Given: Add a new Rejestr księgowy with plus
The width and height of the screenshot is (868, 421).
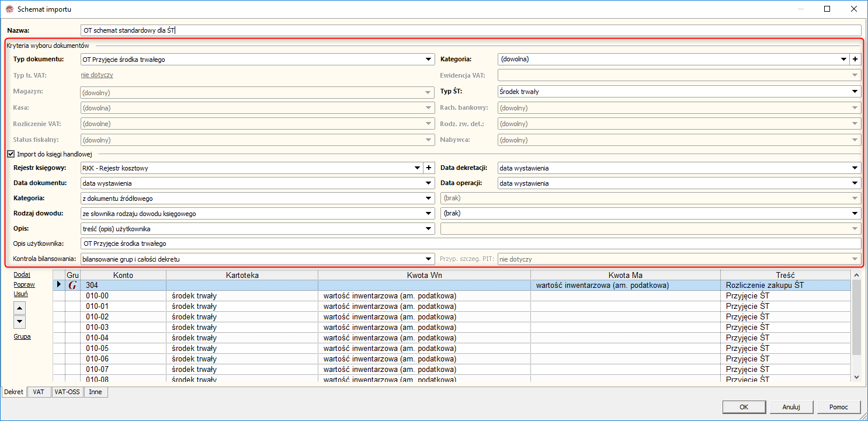Looking at the screenshot, I should point(429,168).
